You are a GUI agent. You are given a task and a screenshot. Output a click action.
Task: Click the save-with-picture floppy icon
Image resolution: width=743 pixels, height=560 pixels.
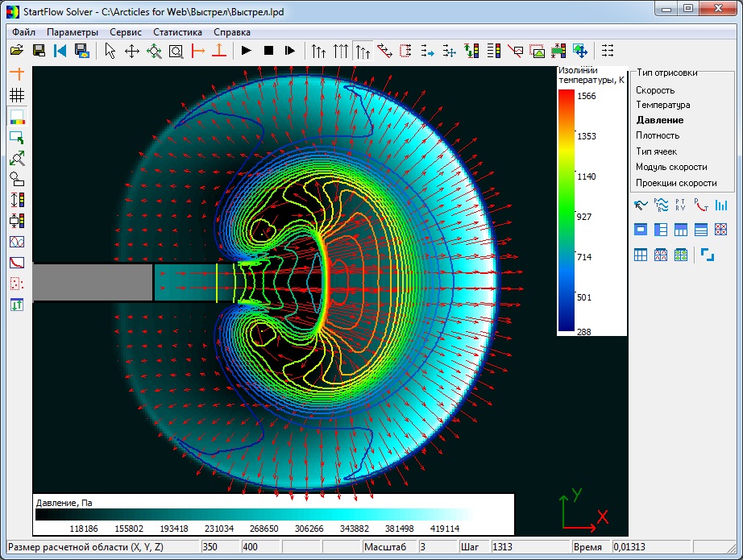(82, 50)
